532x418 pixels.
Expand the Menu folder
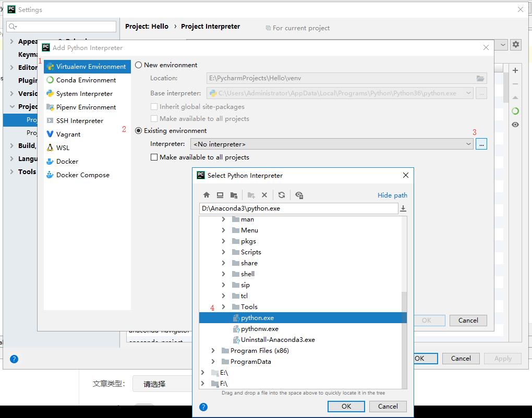tap(223, 230)
